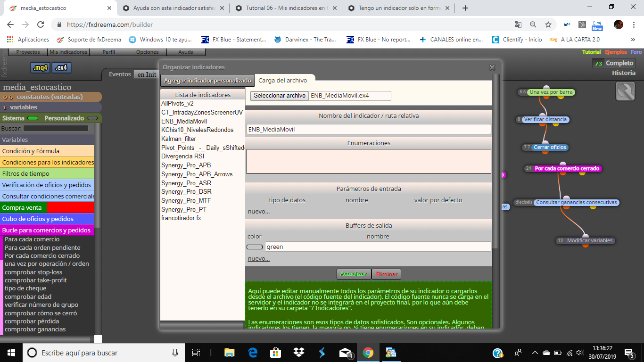The width and height of the screenshot is (644, 362).
Task: Open Chrome profile avatar
Action: (619, 25)
